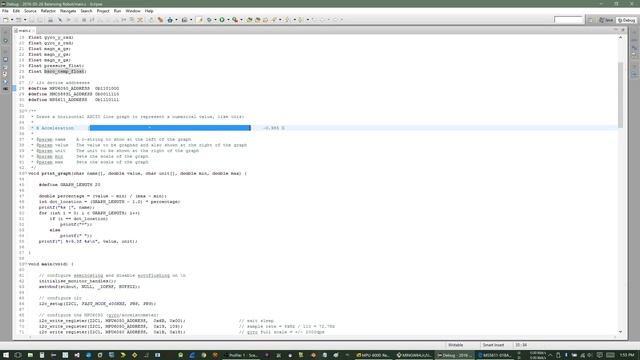Viewport: 640px width, 360px height.
Task: Collapse the comment block at line 32
Action: coord(27,111)
